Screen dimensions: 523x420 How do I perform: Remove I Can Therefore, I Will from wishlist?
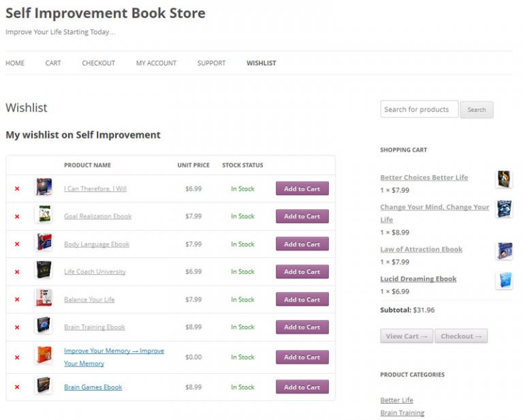[17, 189]
